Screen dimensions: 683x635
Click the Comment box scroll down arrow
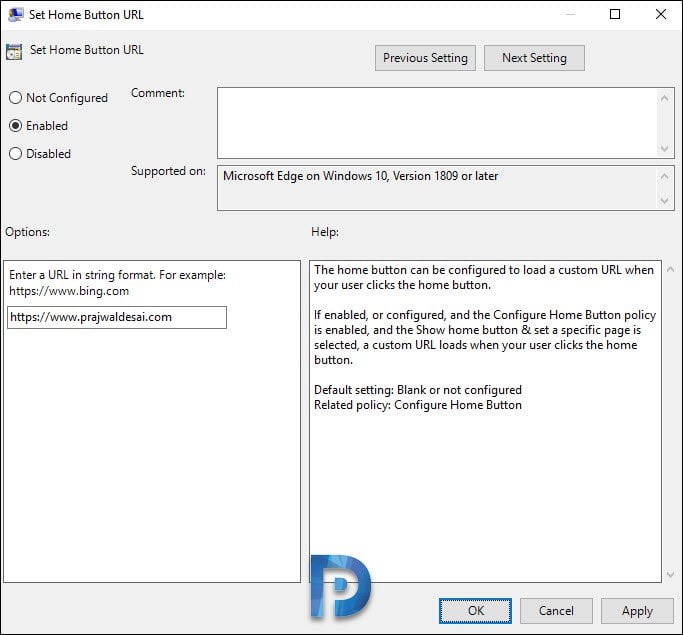(664, 149)
